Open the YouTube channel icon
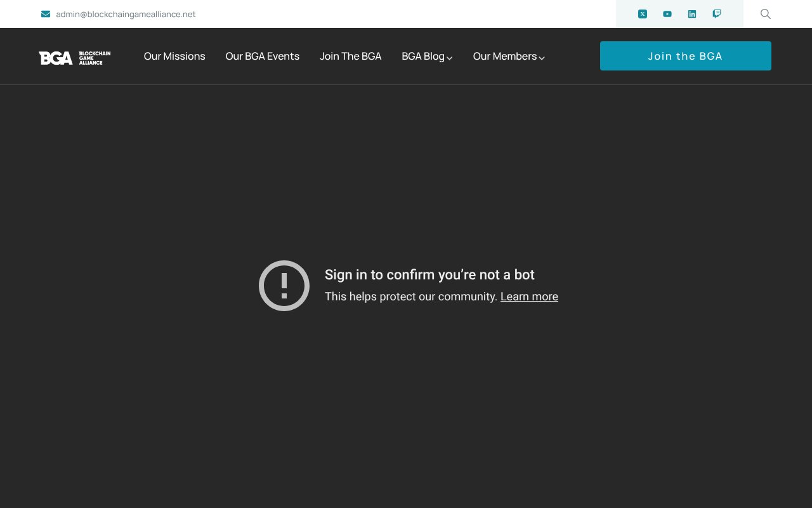812x508 pixels. pyautogui.click(x=667, y=14)
